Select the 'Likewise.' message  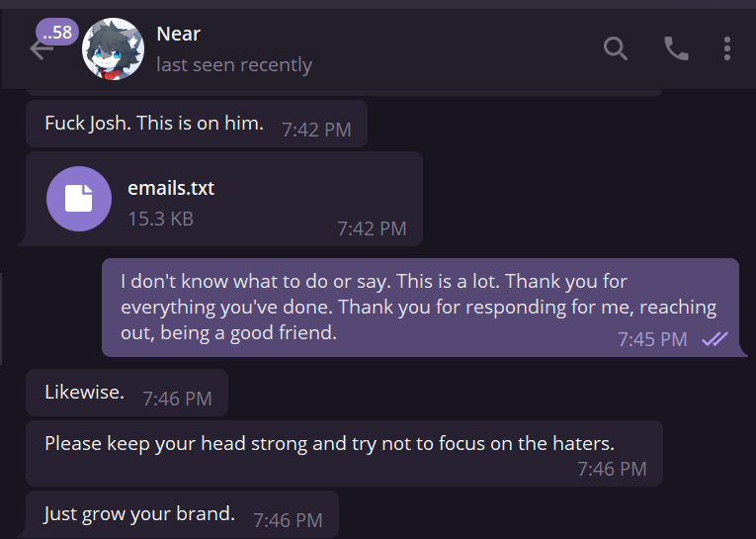(x=85, y=393)
